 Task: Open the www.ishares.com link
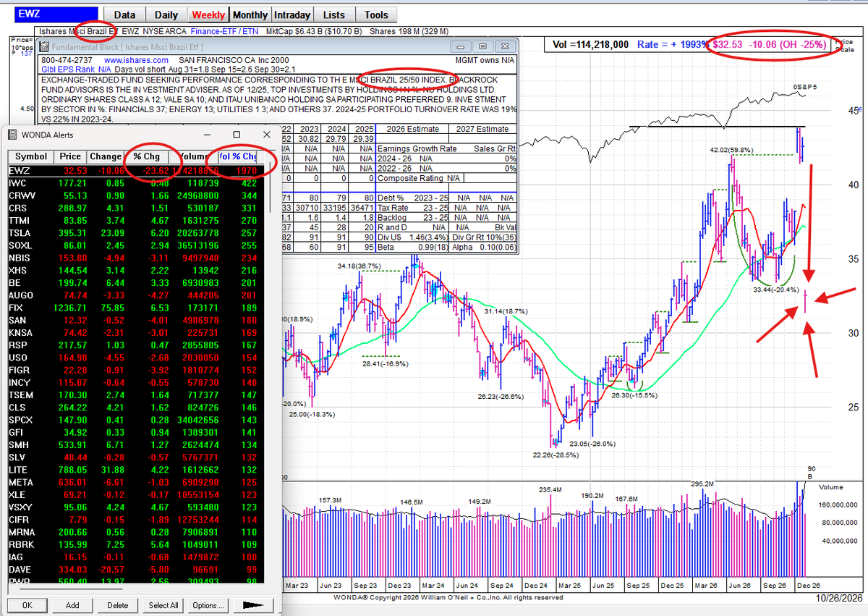coord(136,60)
